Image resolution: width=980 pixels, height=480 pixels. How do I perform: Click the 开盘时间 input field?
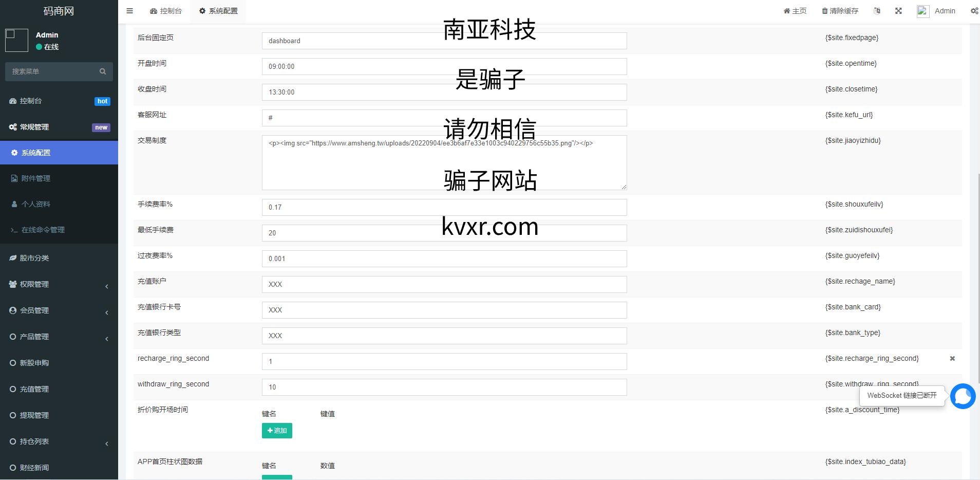[444, 67]
